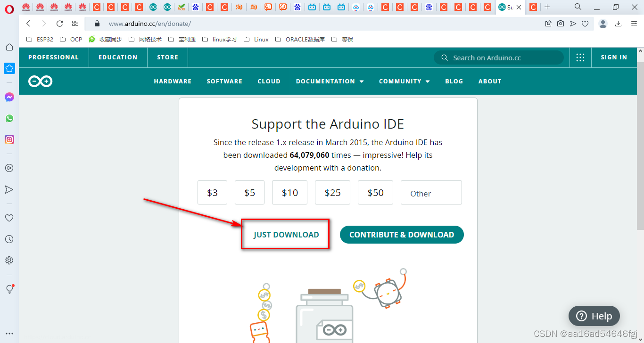This screenshot has height=343, width=644.
Task: Select the $50 donation amount
Action: pos(375,192)
